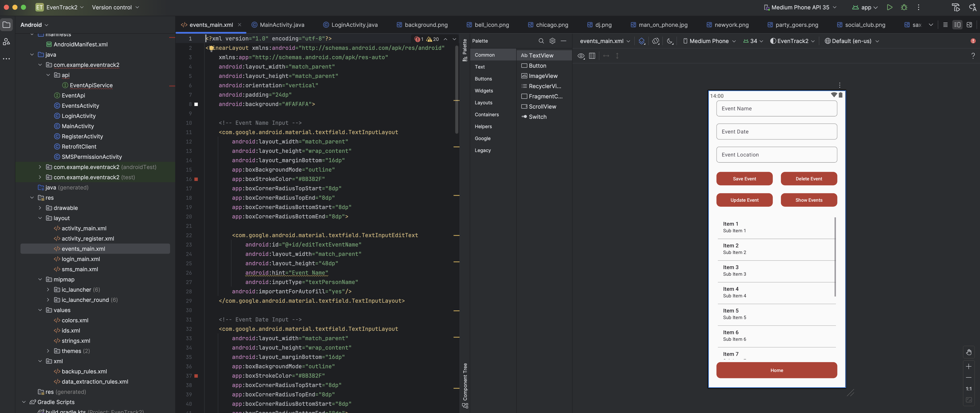Screen dimensions: 980x413
Task: Minimize the Palette panel
Action: tap(563, 41)
